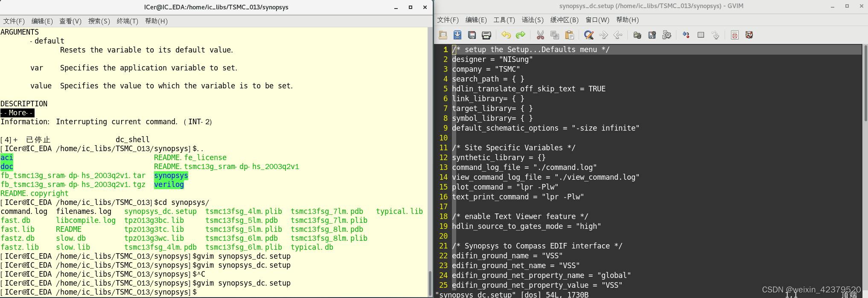Click 'README.fe_license' in terminal listing
The width and height of the screenshot is (868, 298).
coord(190,158)
